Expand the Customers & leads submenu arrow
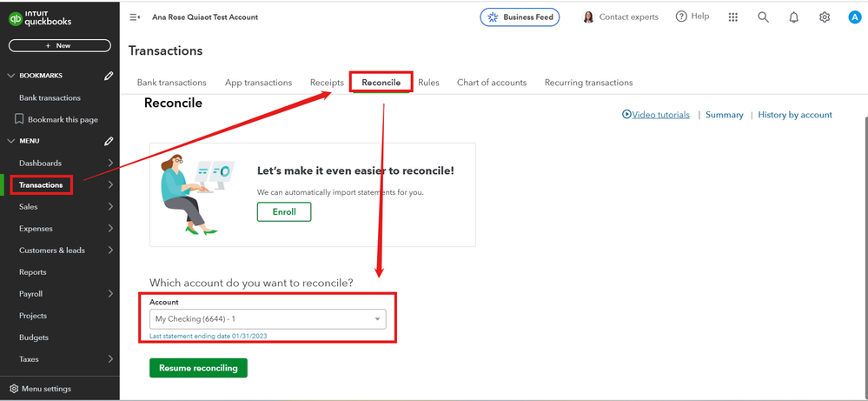Image resolution: width=868 pixels, height=401 pixels. click(x=110, y=251)
